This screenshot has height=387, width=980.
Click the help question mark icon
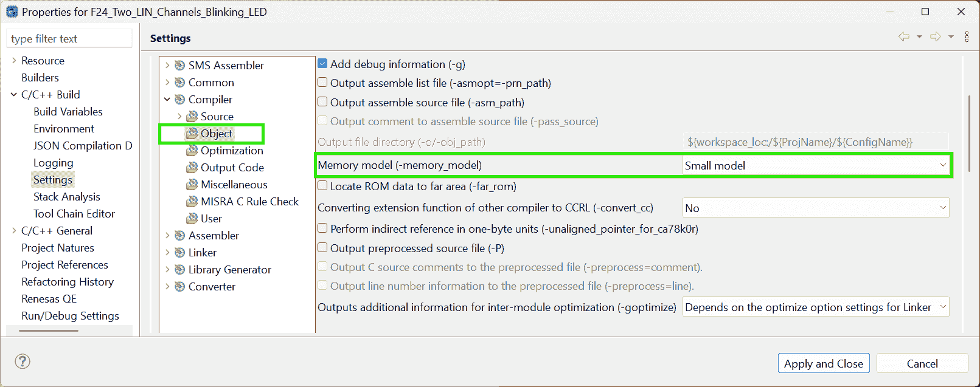[x=23, y=361]
